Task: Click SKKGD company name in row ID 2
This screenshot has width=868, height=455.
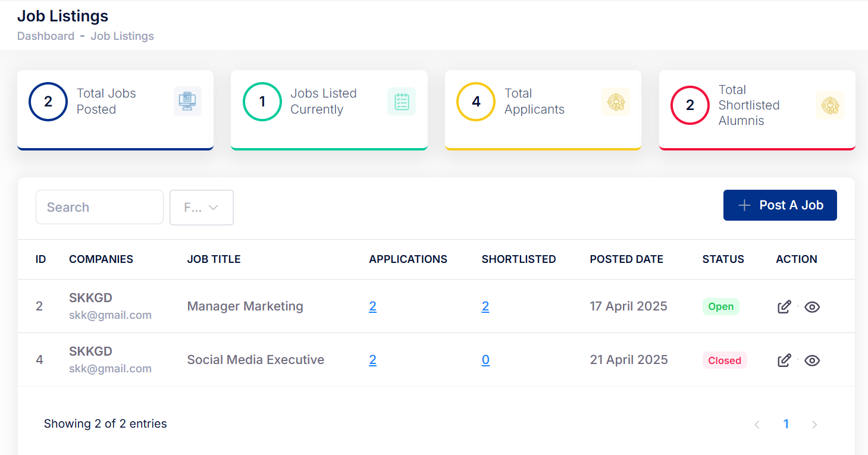Action: click(90, 298)
